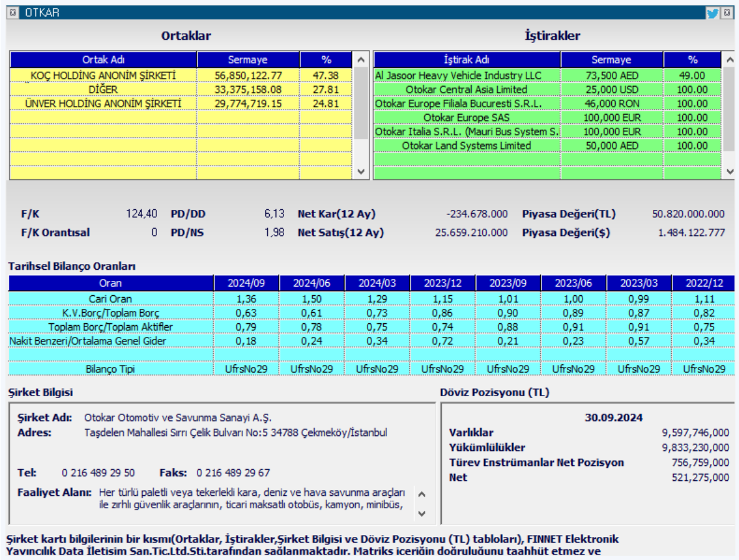This screenshot has height=560, width=739.
Task: Click the İştirakler table scrollbar thumb
Action: click(730, 109)
